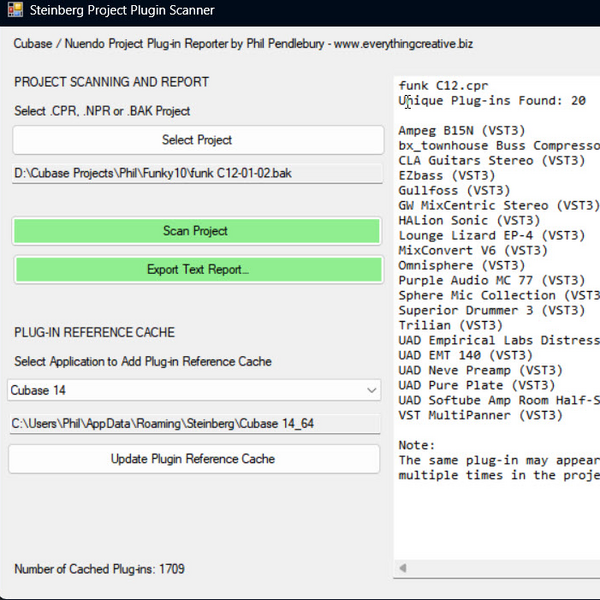Click the Cubase 14_64 AppData path field
This screenshot has height=600, width=600.
pos(195,424)
